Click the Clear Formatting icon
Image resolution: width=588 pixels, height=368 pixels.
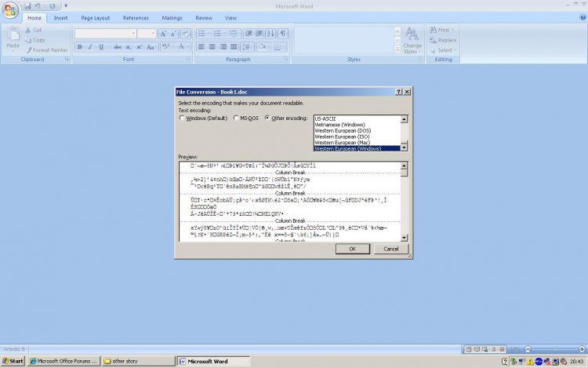186,35
